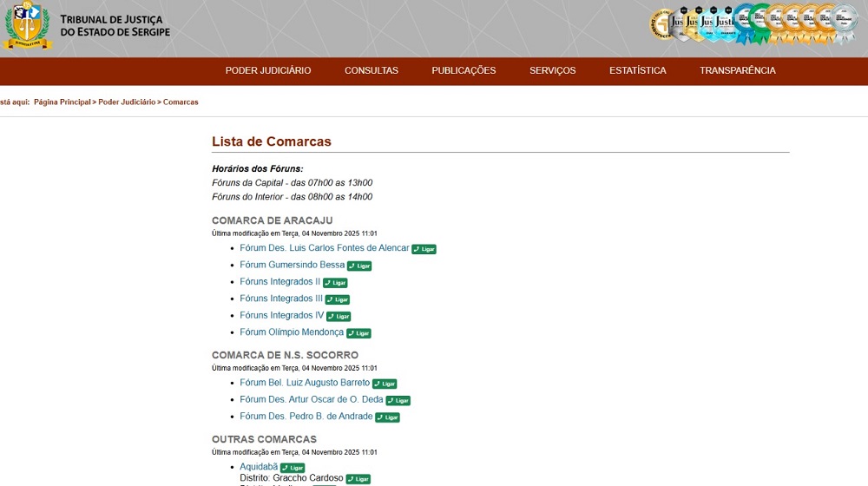Screen dimensions: 868x486
Task: Select the Estatística menu item
Action: [637, 71]
